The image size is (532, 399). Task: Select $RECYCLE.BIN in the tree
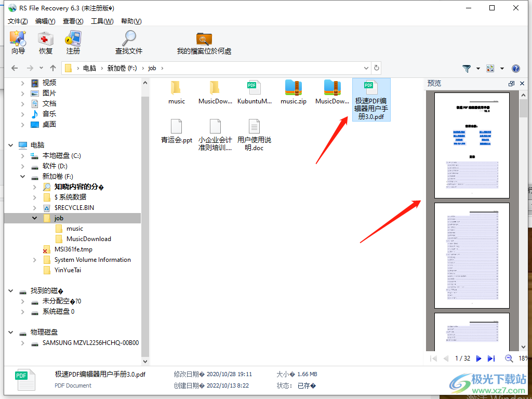74,208
